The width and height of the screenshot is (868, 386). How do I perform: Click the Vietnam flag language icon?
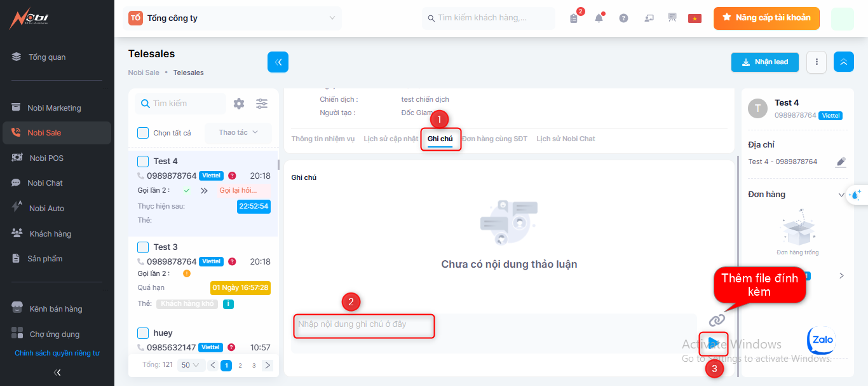[695, 18]
